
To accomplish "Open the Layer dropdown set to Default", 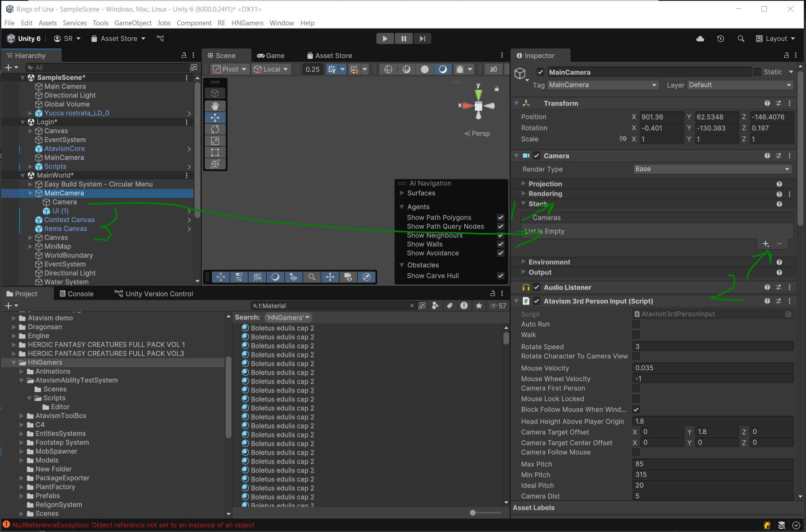I will pyautogui.click(x=740, y=85).
